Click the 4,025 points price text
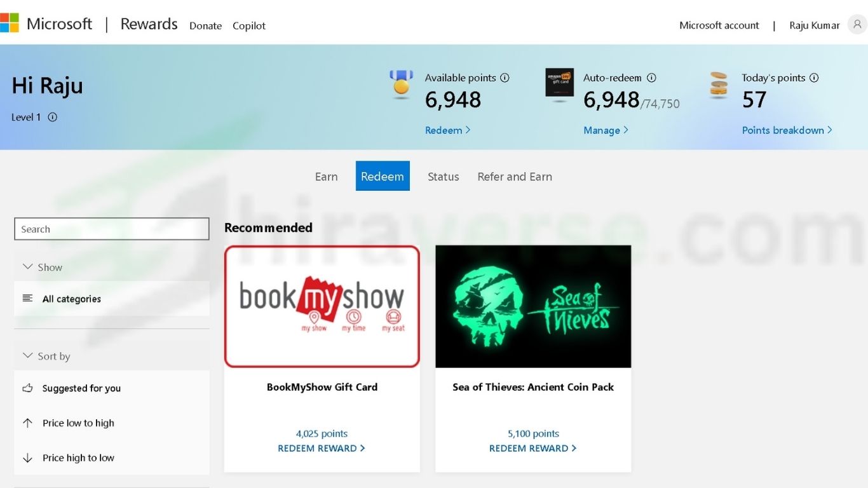Image resolution: width=868 pixels, height=488 pixels. (322, 434)
